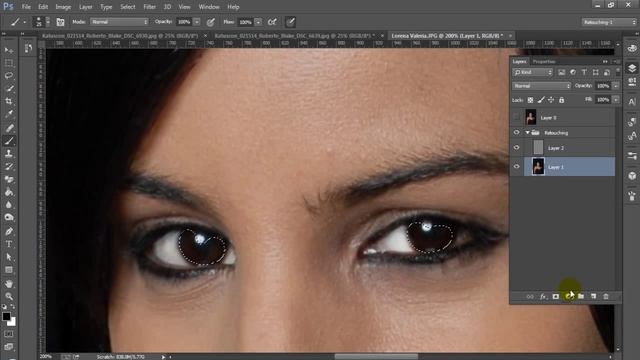This screenshot has width=640, height=360.
Task: Open layer blend mode Normal dropdown
Action: tap(542, 86)
